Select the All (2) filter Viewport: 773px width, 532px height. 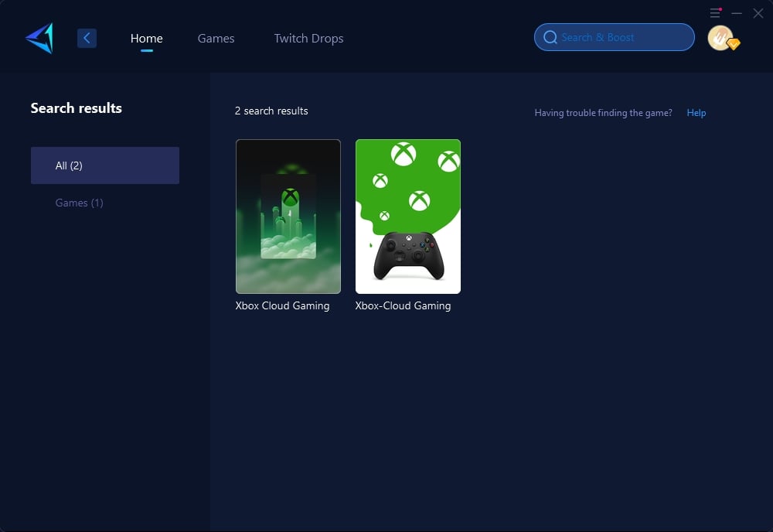(x=105, y=165)
